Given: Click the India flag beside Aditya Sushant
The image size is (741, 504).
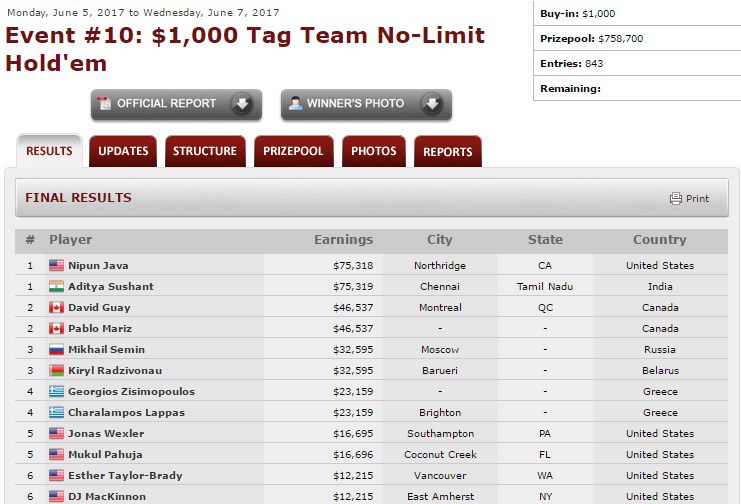Looking at the screenshot, I should coord(56,287).
